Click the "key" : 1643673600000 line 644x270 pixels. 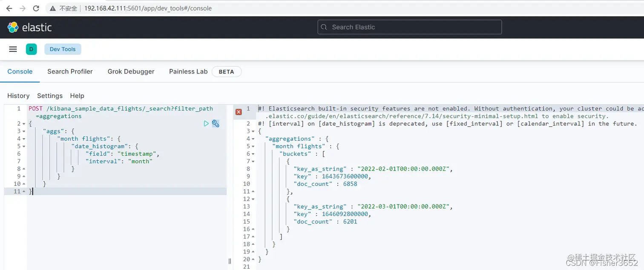(x=332, y=176)
